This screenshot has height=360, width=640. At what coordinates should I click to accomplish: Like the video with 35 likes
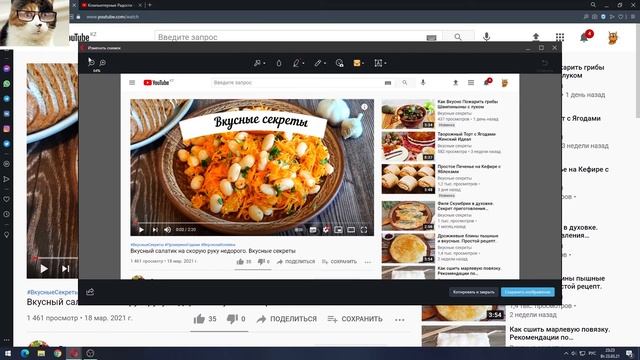pos(204,319)
